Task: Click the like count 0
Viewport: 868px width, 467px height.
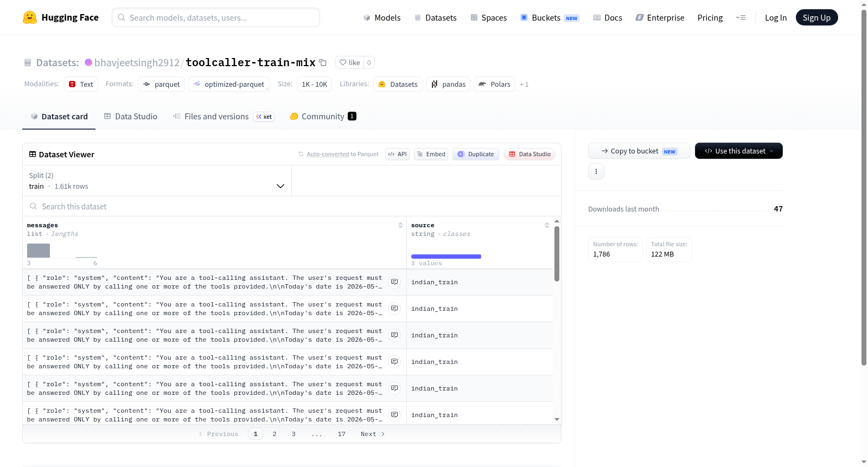Action: 369,62
